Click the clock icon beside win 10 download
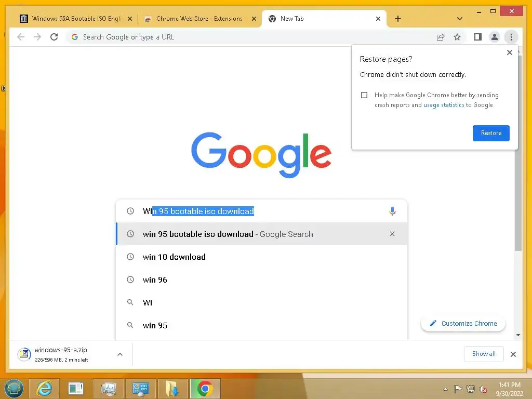532x399 pixels. pyautogui.click(x=130, y=257)
